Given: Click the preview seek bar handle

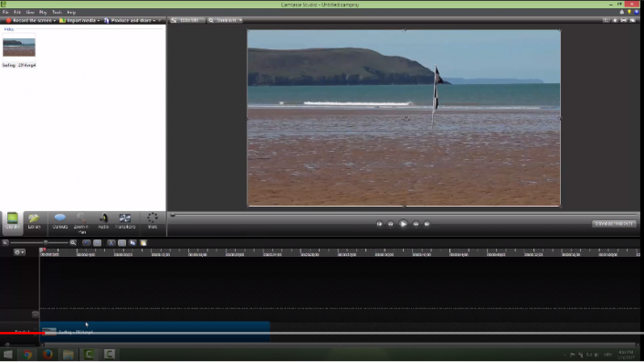Looking at the screenshot, I should click(x=173, y=215).
